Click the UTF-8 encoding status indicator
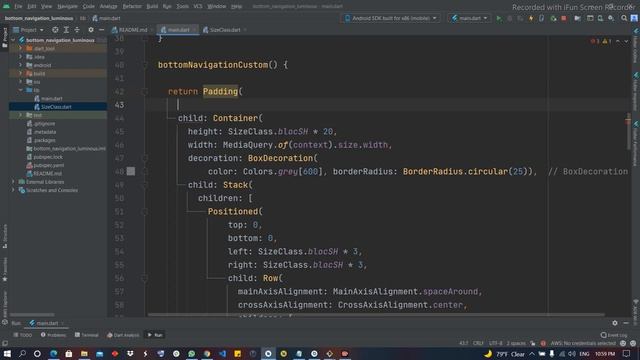 coord(496,343)
